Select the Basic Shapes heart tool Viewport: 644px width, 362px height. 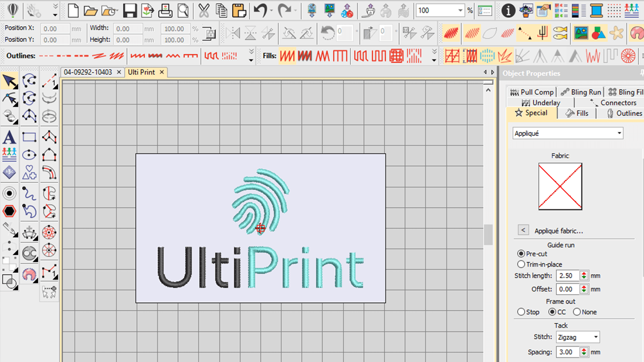pyautogui.click(x=29, y=172)
